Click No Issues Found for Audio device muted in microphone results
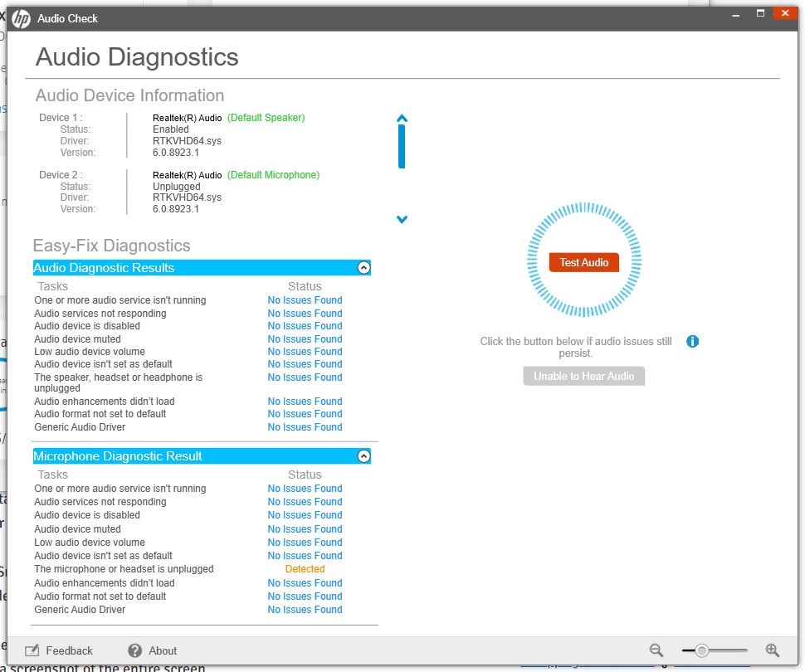The width and height of the screenshot is (805, 672). coord(305,528)
